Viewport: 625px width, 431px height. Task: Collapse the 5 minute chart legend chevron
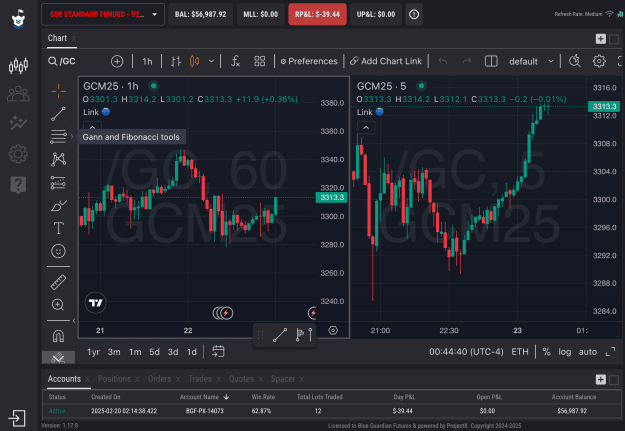(366, 128)
